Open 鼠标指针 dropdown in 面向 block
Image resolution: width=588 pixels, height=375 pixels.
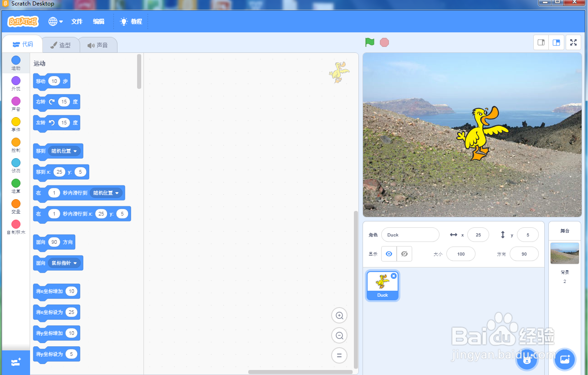pyautogui.click(x=64, y=263)
